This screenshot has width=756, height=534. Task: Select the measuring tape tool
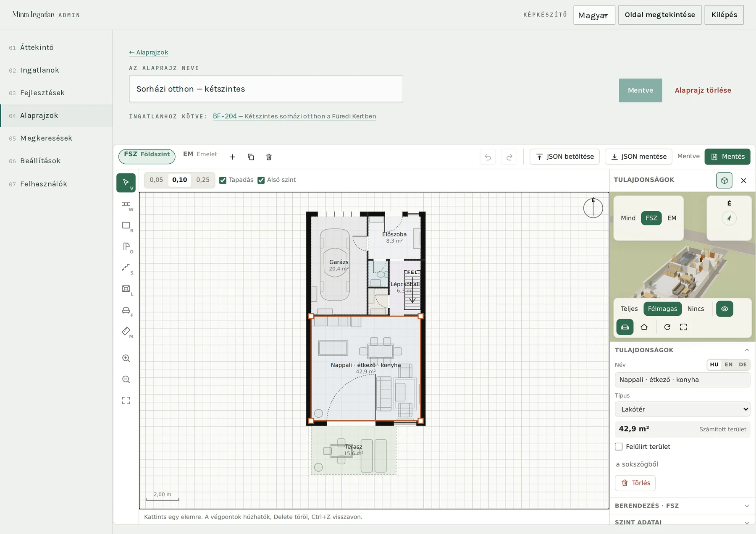(x=126, y=331)
